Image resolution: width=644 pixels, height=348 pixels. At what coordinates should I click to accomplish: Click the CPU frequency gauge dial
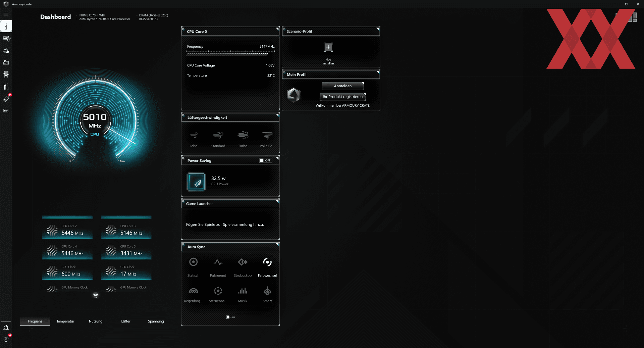tap(95, 117)
